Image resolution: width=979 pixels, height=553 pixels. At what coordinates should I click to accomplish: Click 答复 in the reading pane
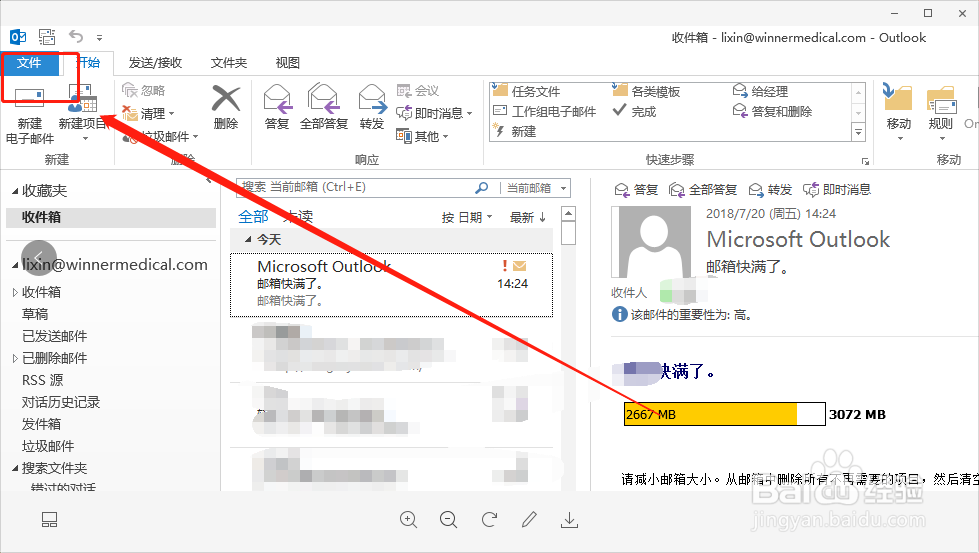point(636,190)
